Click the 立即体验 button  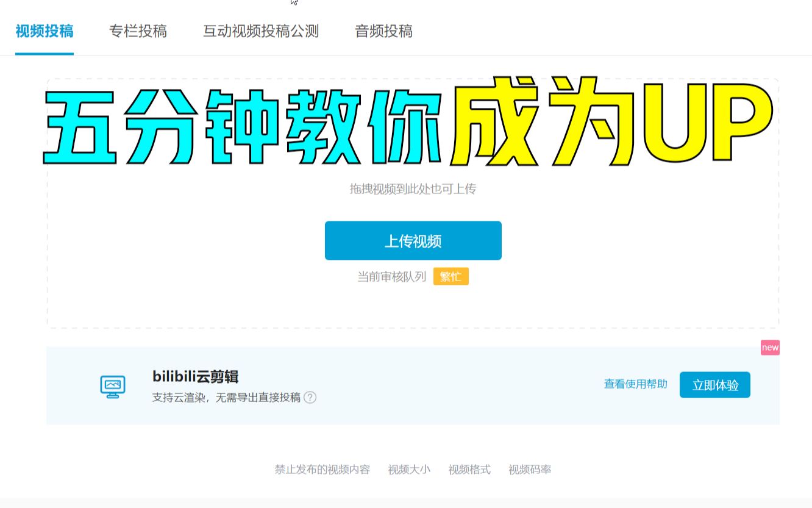(x=715, y=385)
